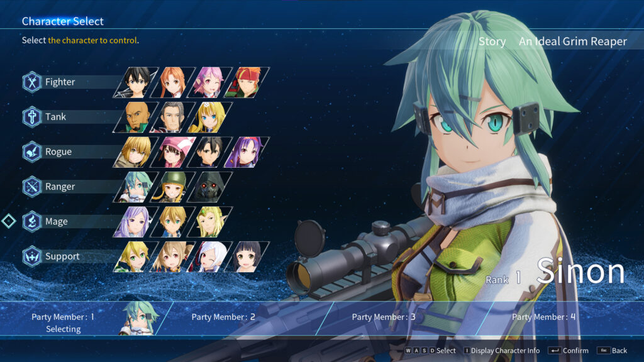
Task: Choose the dark-haired Rogue portrait
Action: [x=209, y=152]
